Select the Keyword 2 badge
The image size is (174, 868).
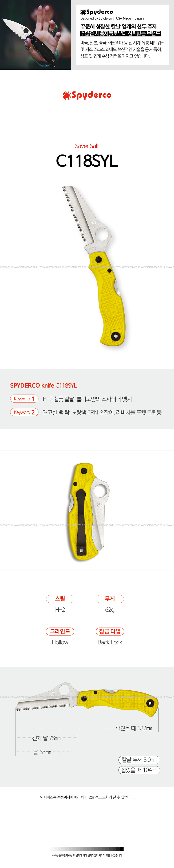tap(24, 412)
